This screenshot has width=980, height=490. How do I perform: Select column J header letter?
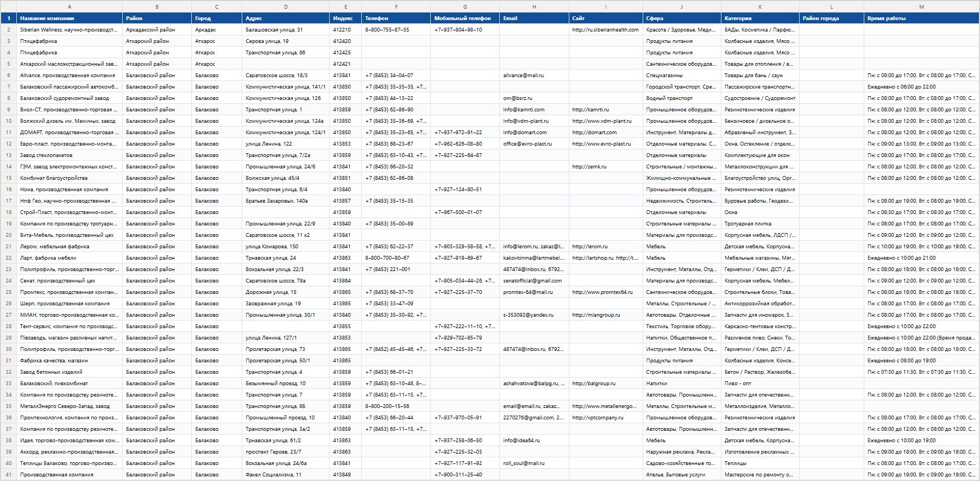pyautogui.click(x=682, y=7)
